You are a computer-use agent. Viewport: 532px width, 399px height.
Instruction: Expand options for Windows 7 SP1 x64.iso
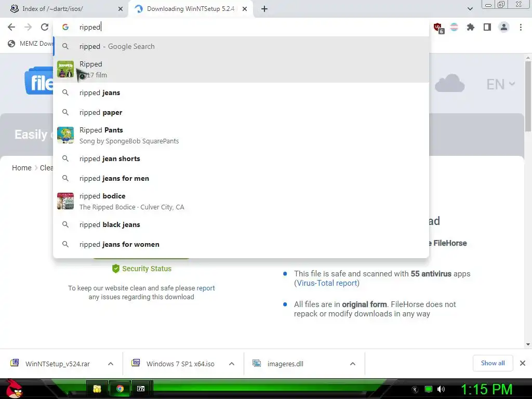[232, 364]
